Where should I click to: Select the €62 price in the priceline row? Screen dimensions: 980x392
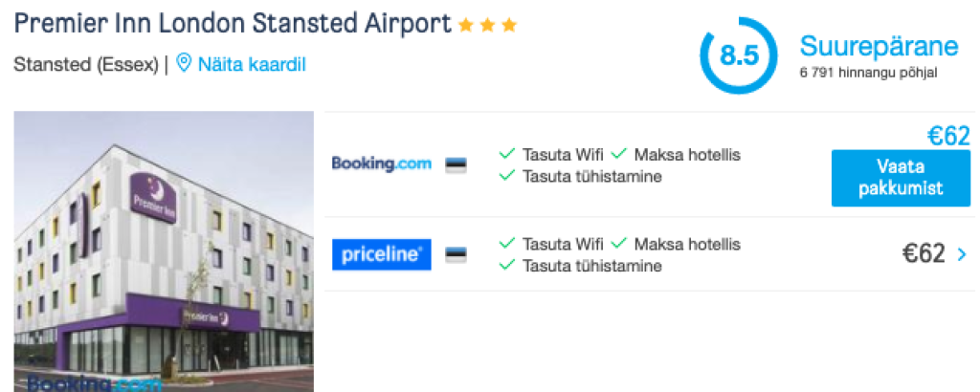924,254
